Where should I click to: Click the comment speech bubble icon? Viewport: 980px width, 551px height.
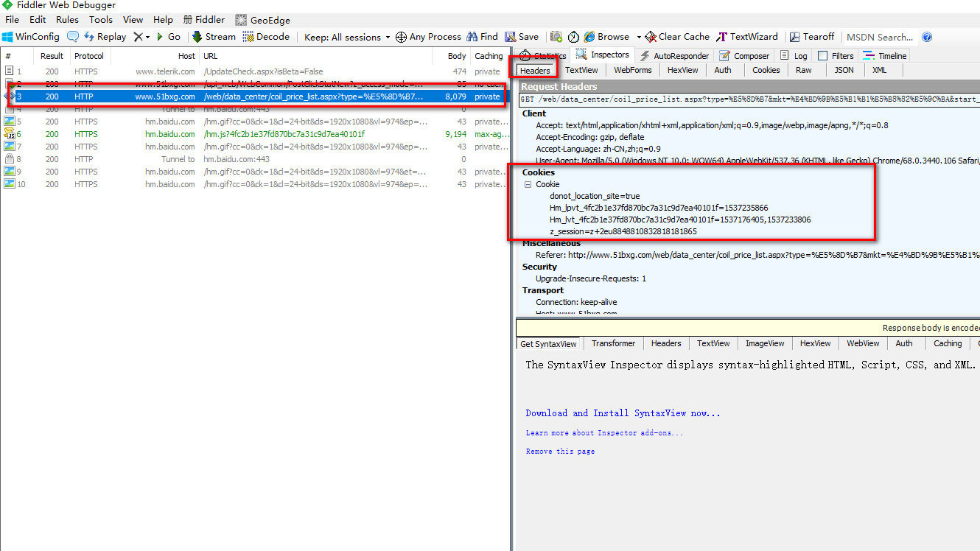(x=73, y=37)
